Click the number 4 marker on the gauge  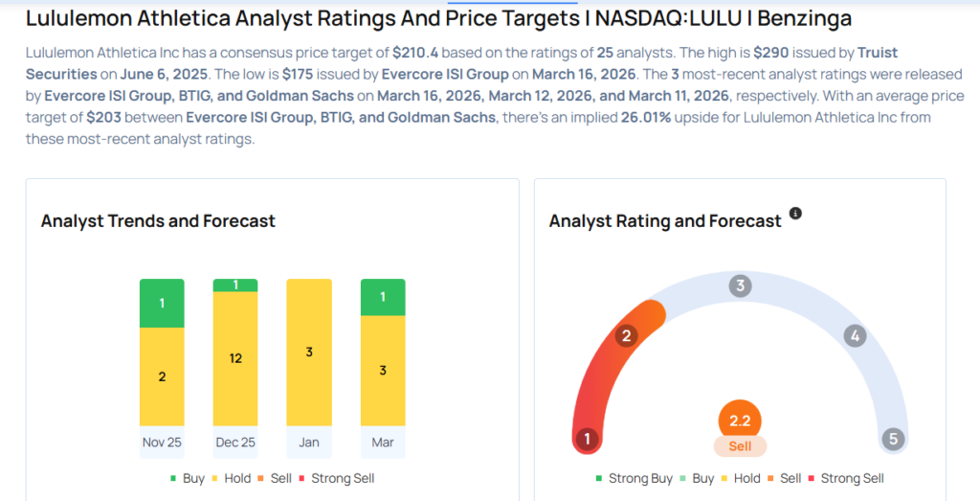(855, 335)
